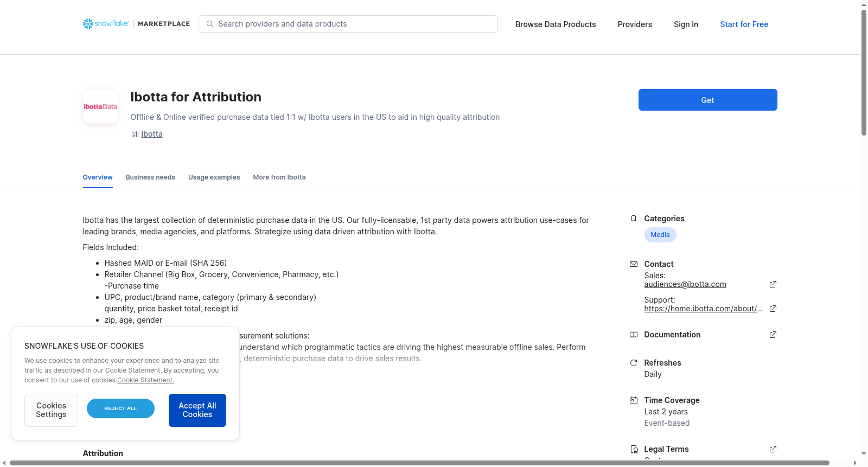Click the Documentation book icon
This screenshot has width=868, height=467.
click(634, 335)
